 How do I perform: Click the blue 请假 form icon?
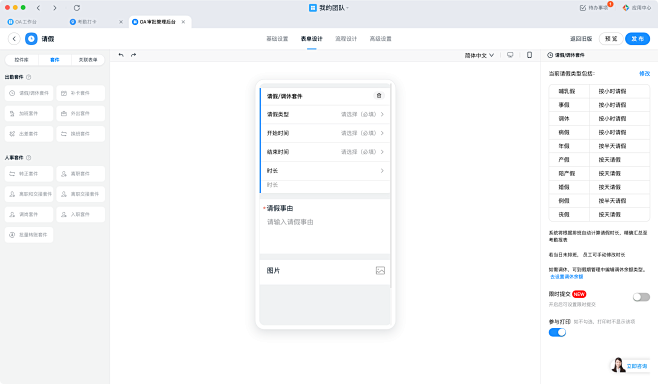click(31, 39)
